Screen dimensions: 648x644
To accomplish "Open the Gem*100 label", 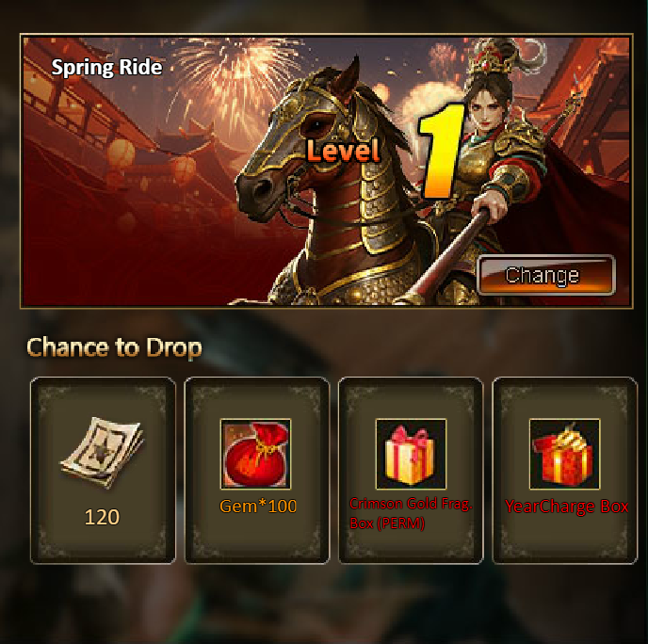I will click(258, 506).
